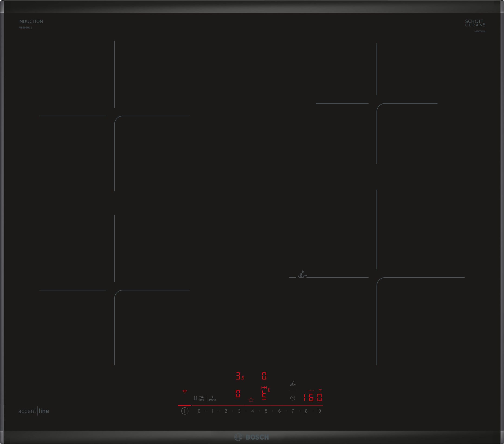
Task: Tap the red arrow range indicator
Action: pos(264,388)
